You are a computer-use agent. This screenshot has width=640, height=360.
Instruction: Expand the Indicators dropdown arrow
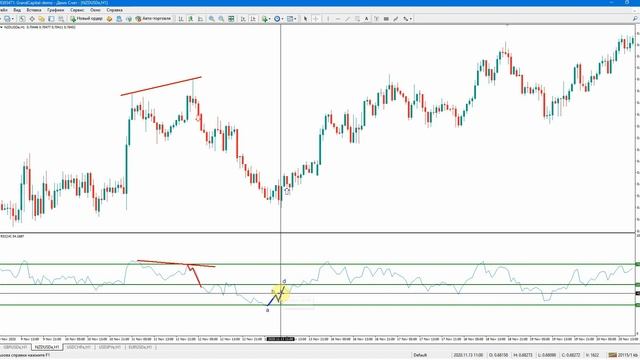270,19
